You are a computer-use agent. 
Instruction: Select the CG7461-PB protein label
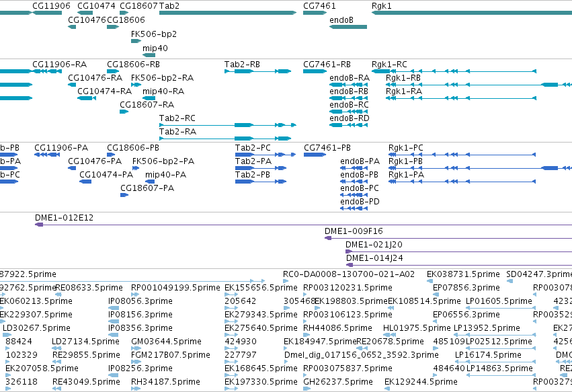(x=327, y=148)
